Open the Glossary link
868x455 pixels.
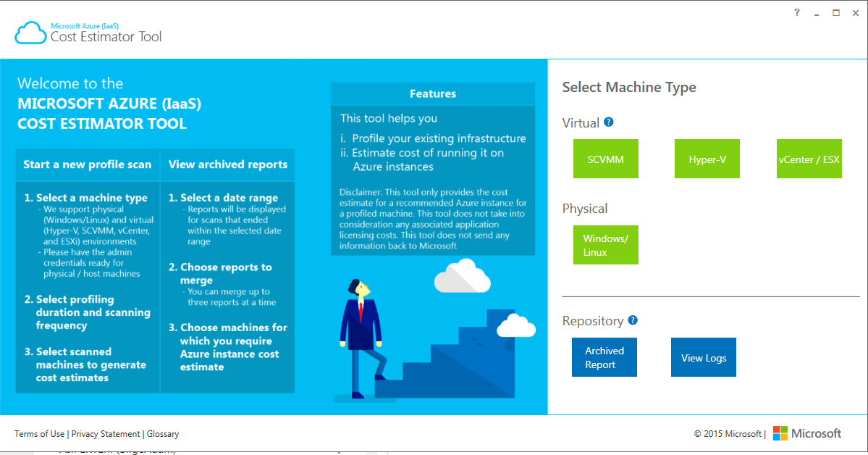coord(163,434)
